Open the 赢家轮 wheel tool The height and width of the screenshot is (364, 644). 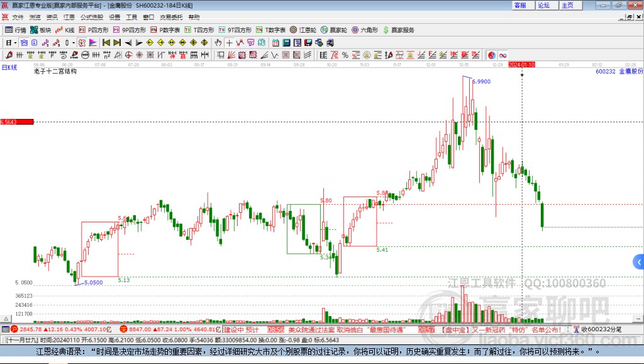click(x=334, y=30)
